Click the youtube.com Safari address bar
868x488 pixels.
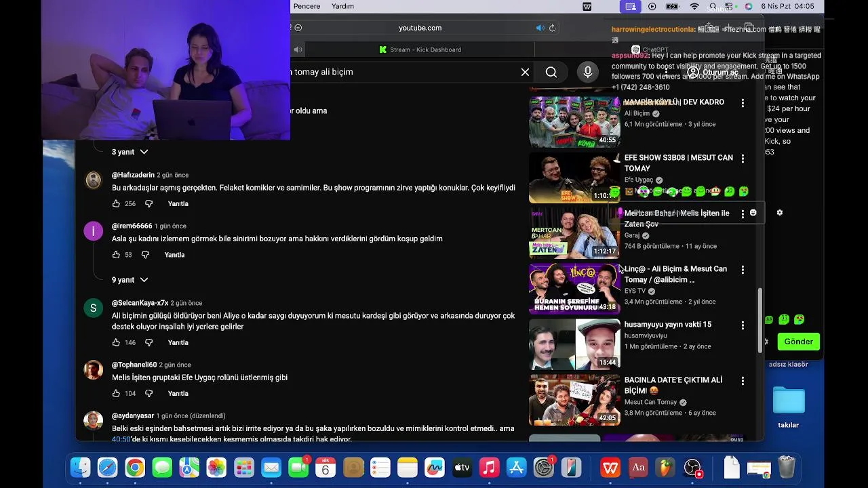420,28
